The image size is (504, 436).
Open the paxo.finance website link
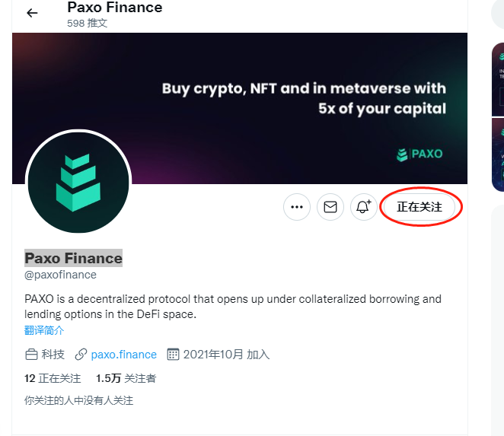point(123,355)
